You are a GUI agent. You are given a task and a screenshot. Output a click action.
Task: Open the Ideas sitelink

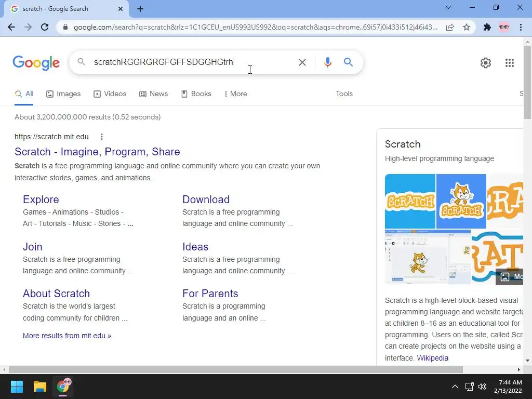[195, 247]
